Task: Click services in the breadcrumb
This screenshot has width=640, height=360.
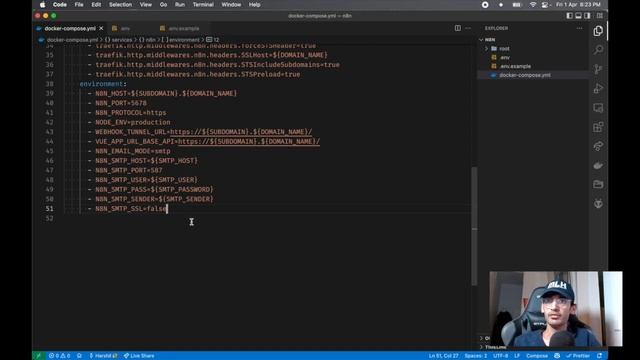Action: (x=122, y=40)
